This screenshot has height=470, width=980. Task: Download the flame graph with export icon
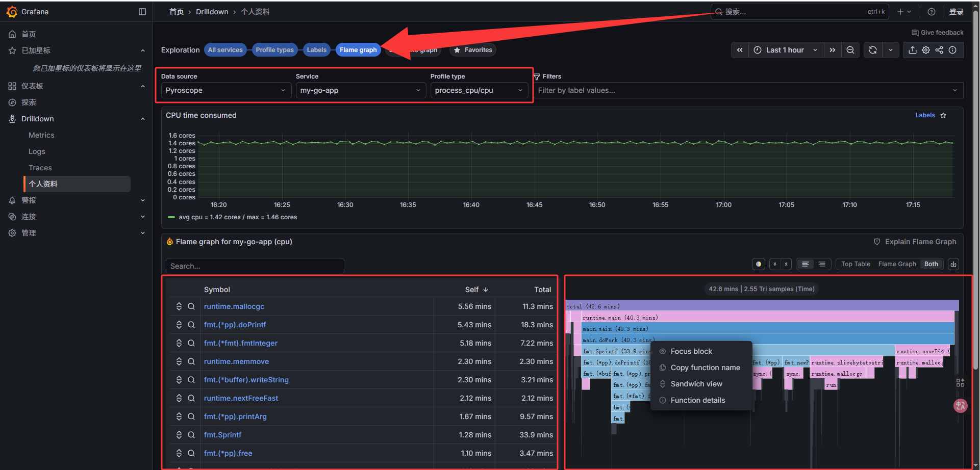(953, 264)
